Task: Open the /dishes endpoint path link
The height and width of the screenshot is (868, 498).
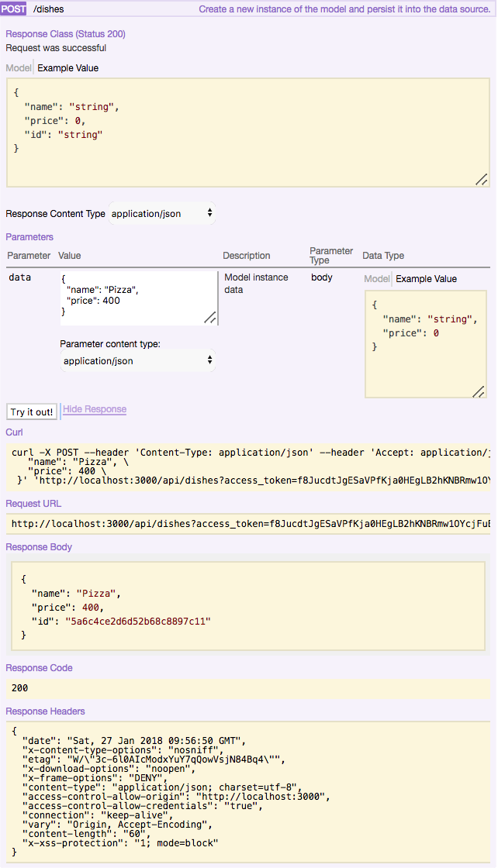Action: coord(49,9)
